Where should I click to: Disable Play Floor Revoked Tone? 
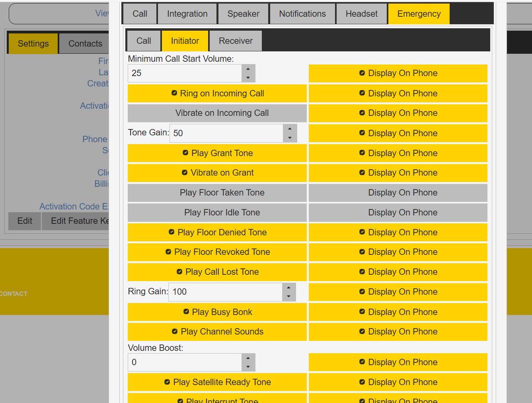217,252
